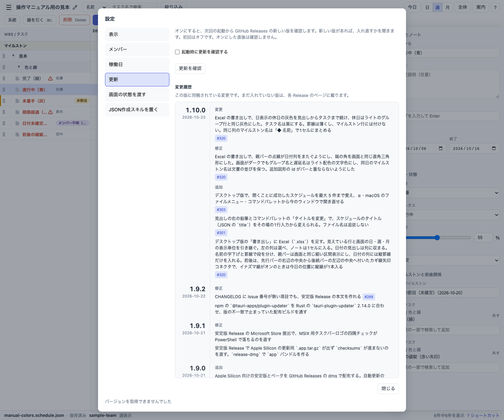This screenshot has width=504, height=420.
Task: Click the 更新を確認 button
Action: pos(190,68)
